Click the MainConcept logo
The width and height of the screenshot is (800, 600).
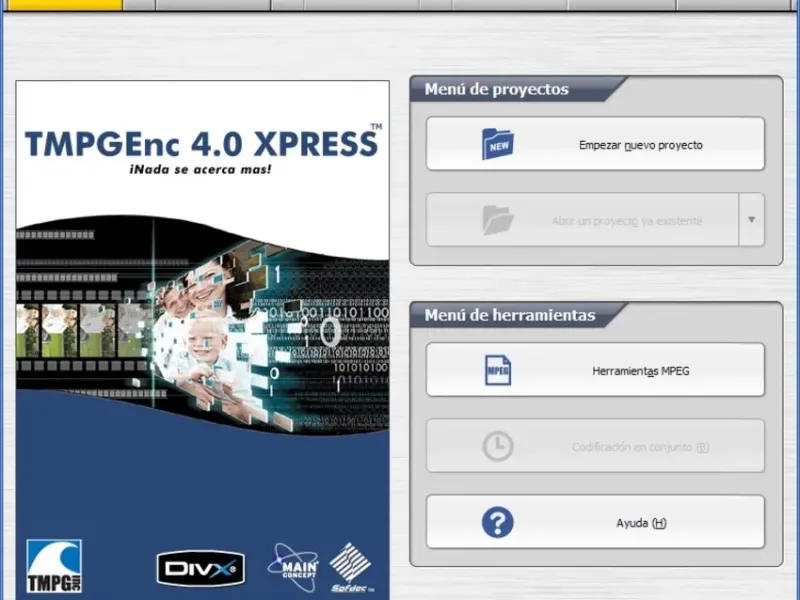(293, 567)
